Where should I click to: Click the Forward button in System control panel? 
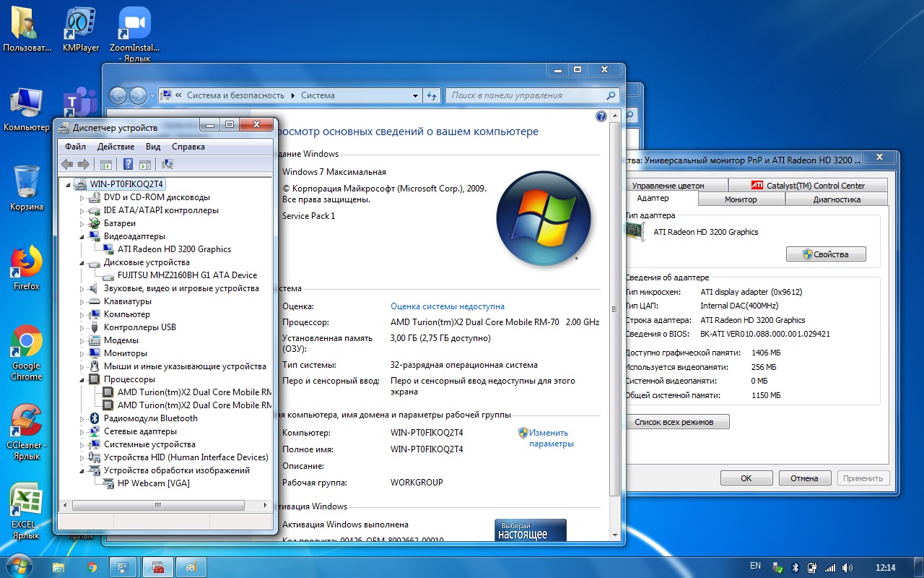coord(138,95)
